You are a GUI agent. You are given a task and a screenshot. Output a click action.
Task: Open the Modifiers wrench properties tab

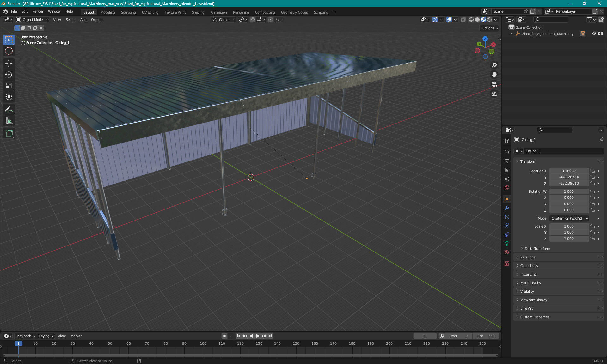507,208
